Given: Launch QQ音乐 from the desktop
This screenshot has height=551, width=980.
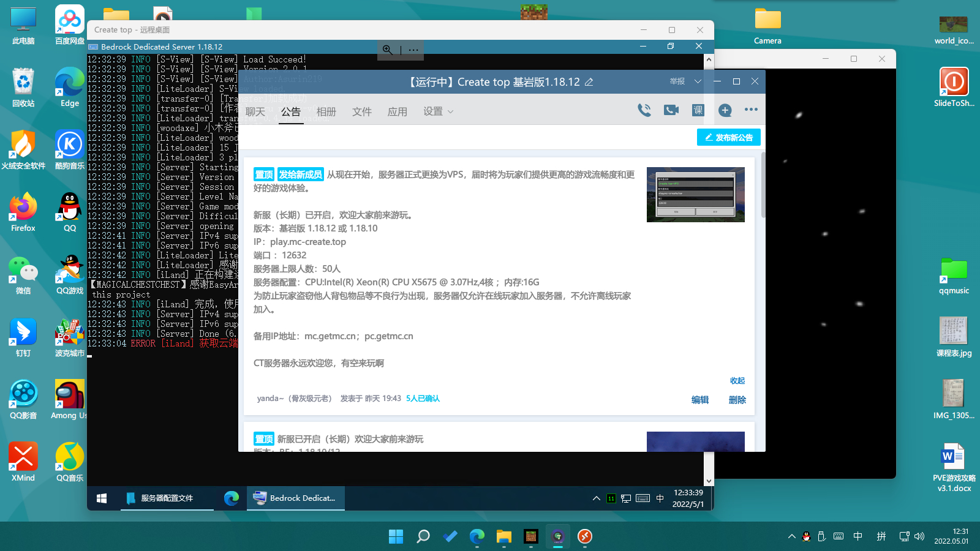Looking at the screenshot, I should coord(70,462).
